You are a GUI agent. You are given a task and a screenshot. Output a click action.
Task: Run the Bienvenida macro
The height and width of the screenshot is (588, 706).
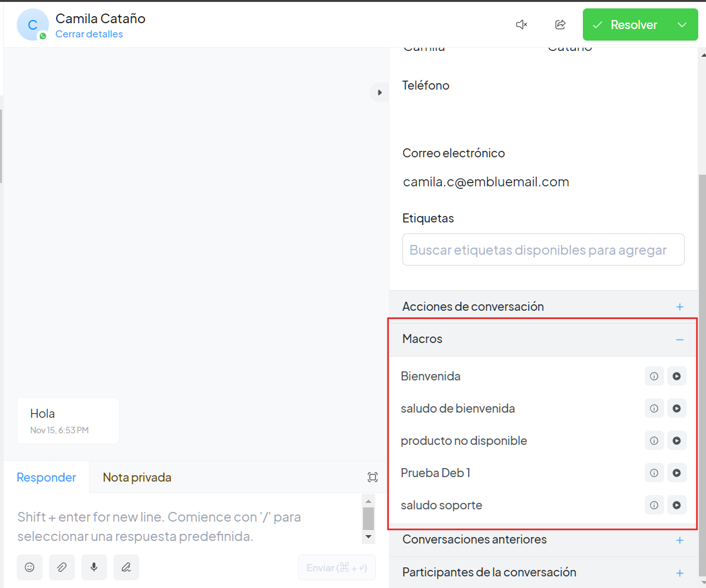pos(676,376)
